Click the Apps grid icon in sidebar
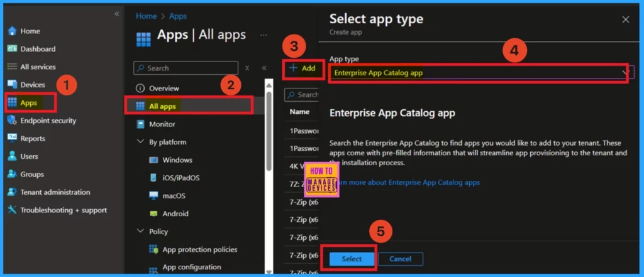Screen dimensions: 644x277 [12, 102]
